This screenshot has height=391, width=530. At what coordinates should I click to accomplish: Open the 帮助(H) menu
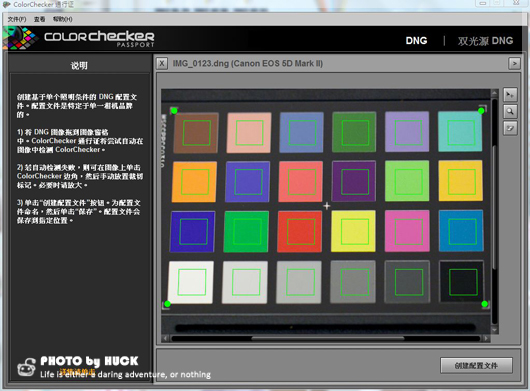pos(63,19)
